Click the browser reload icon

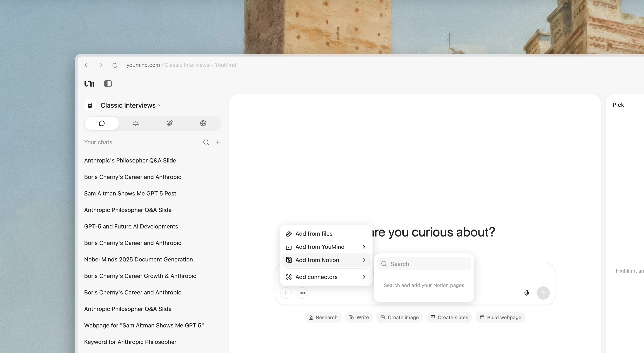tap(115, 65)
